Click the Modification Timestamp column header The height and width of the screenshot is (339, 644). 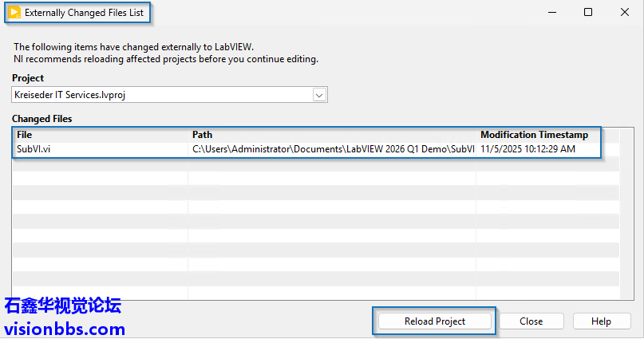click(x=539, y=135)
